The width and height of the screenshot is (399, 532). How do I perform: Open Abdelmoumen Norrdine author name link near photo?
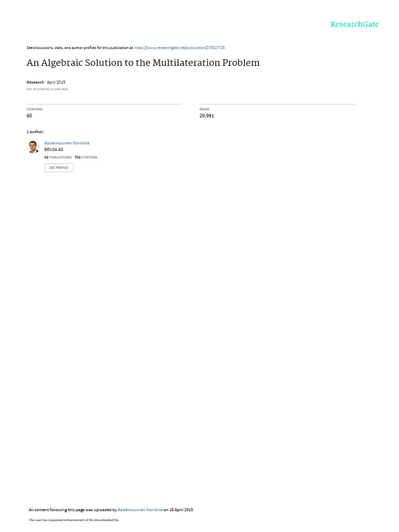pyautogui.click(x=67, y=143)
